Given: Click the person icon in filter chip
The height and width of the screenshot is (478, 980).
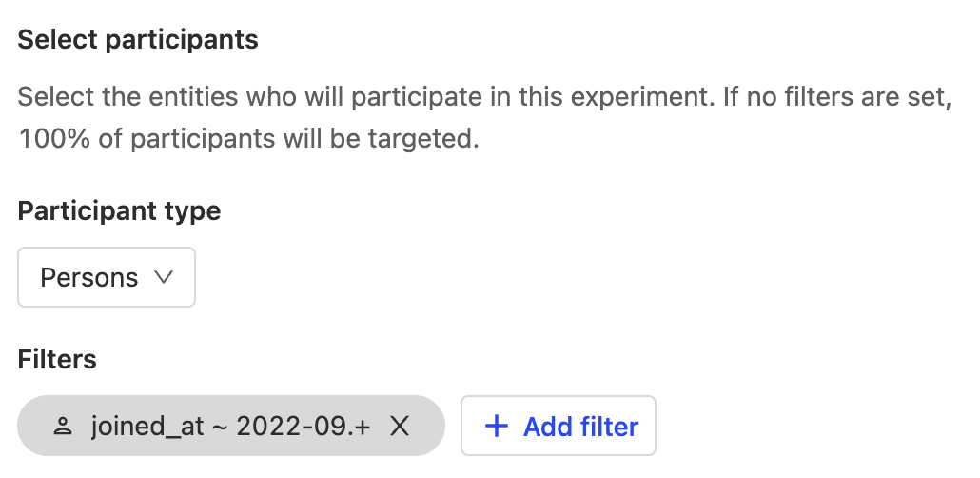Looking at the screenshot, I should [64, 427].
